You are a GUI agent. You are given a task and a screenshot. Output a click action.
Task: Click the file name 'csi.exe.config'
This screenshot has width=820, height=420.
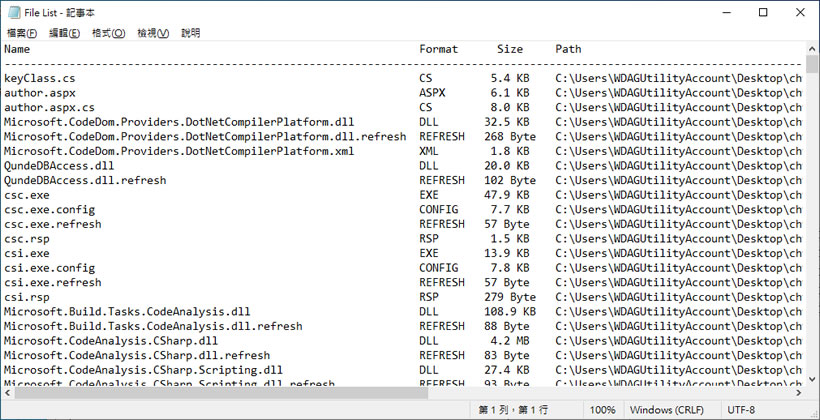50,268
